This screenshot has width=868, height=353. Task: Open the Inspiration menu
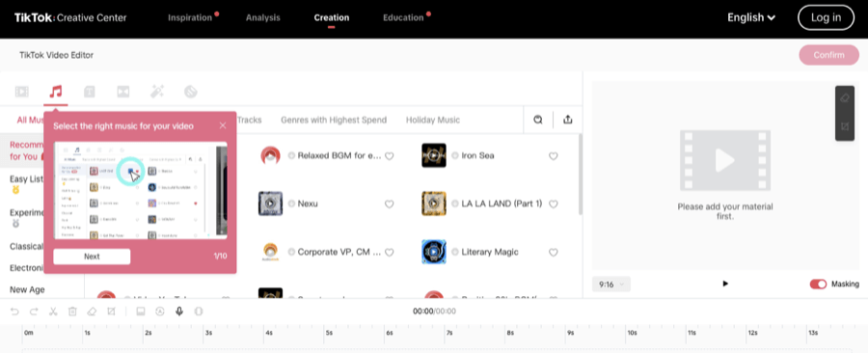point(190,17)
